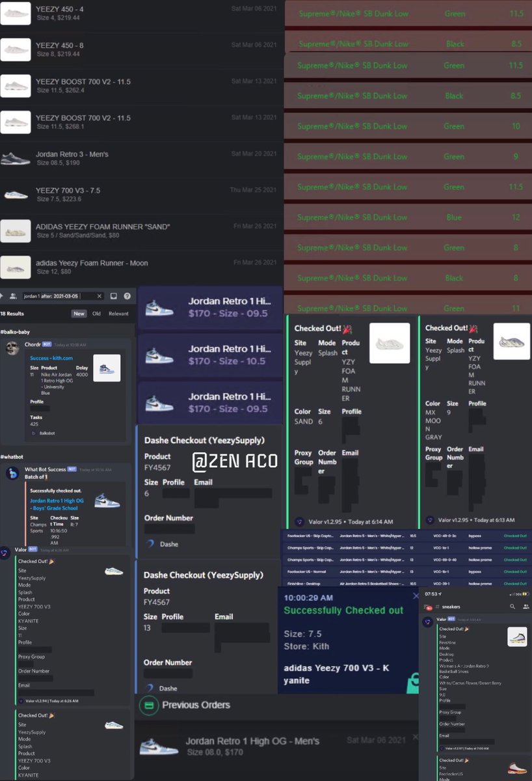Image resolution: width=532 pixels, height=781 pixels.
Task: Select Jordan Retro 1 card size 10.5
Action: click(210, 355)
